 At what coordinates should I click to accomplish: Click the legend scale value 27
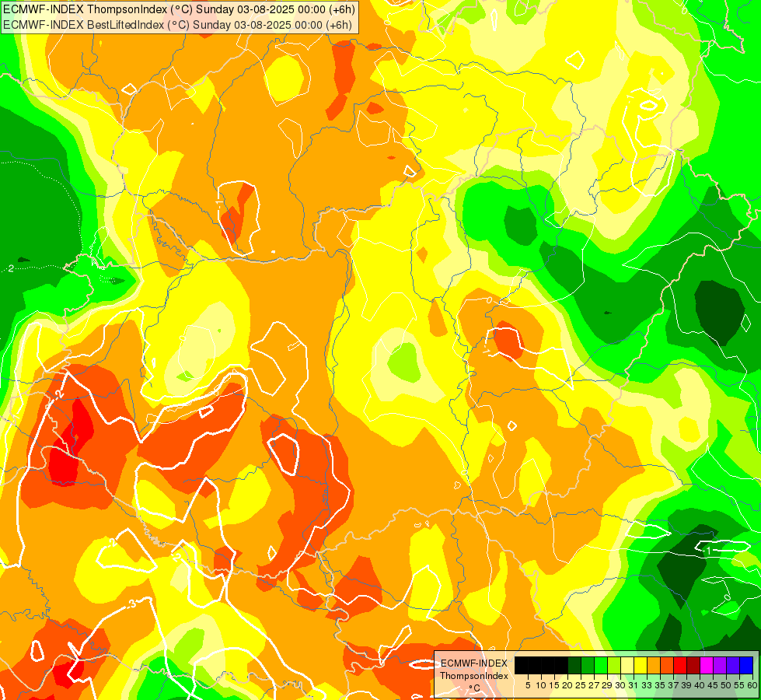click(x=594, y=685)
